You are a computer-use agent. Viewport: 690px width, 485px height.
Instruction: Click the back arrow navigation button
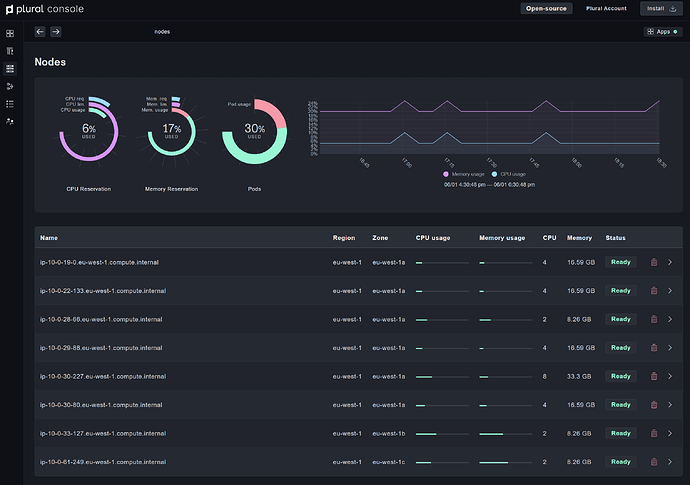pos(40,32)
